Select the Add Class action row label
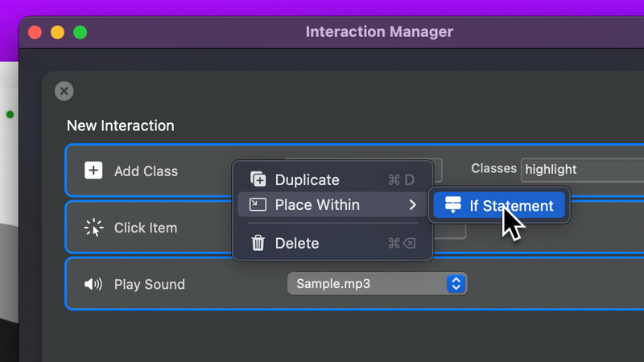The image size is (644, 362). click(146, 171)
